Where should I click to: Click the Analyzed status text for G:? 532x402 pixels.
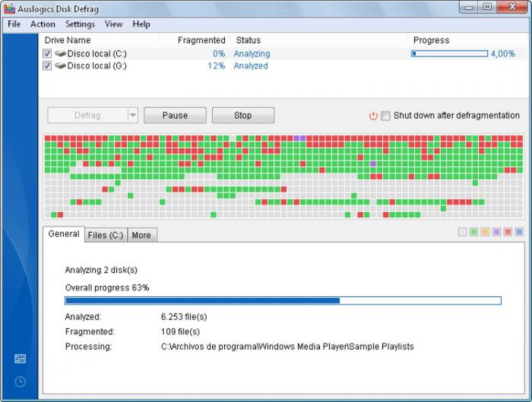coord(251,66)
